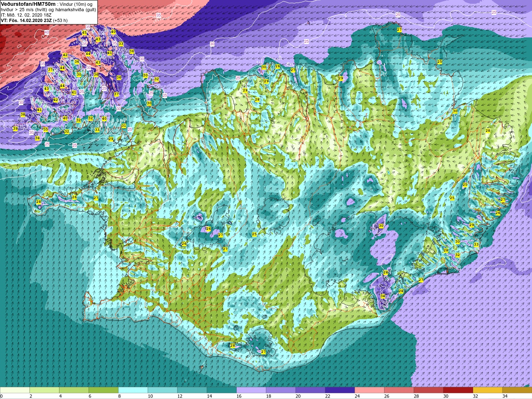Pick the 20–22 m/s violet legend swatch
Screen dimensions: 532x399
(x=310, y=390)
